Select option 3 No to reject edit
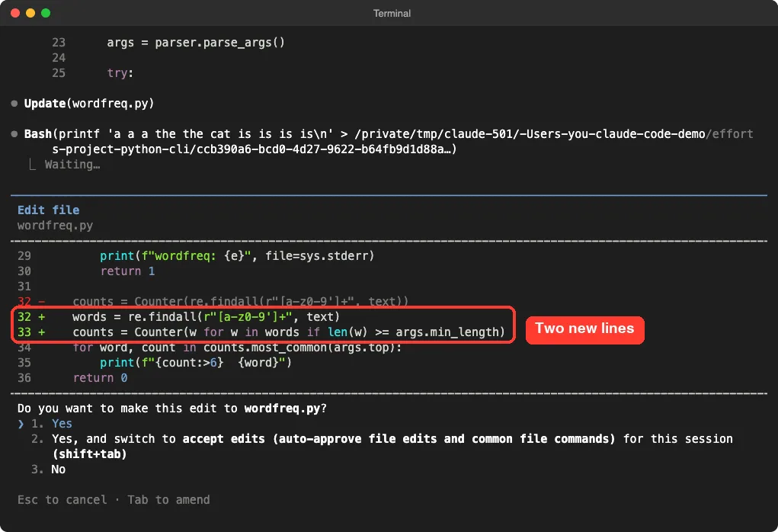Image resolution: width=778 pixels, height=532 pixels. coord(48,470)
